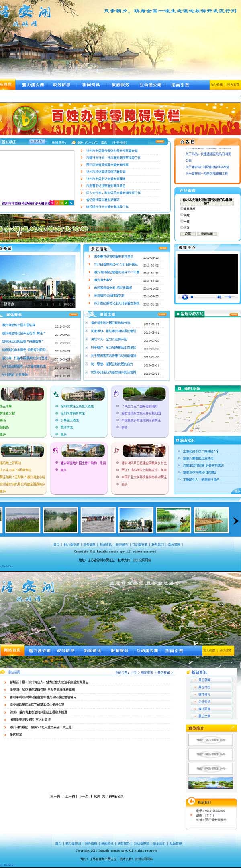Image resolution: width=241 pixels, height=868 pixels.
Task: Stop the video center player
Action: [192, 297]
